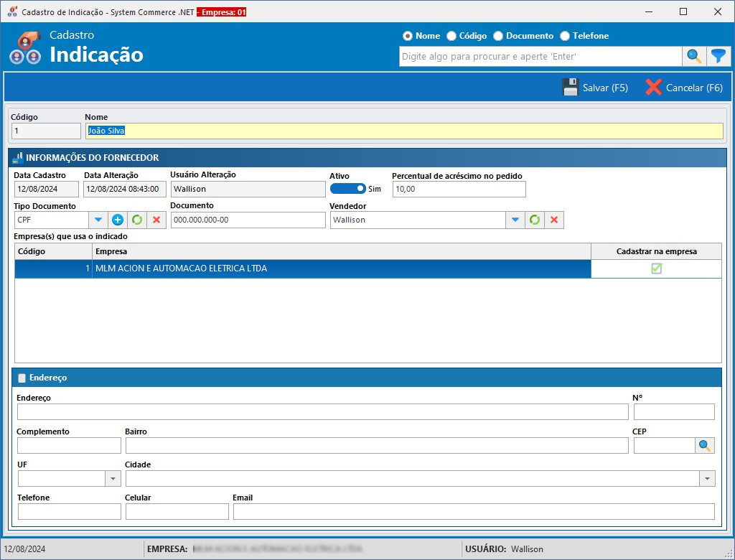Uncheck Cadastrar na empresa checkbox
The image size is (735, 560).
656,269
